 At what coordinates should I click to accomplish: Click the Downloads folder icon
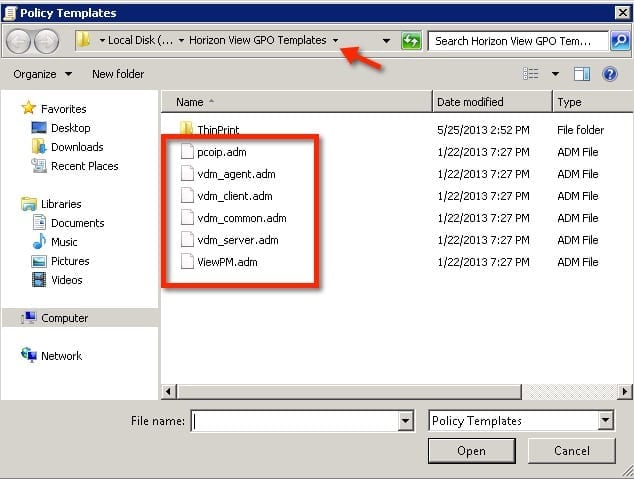39,146
